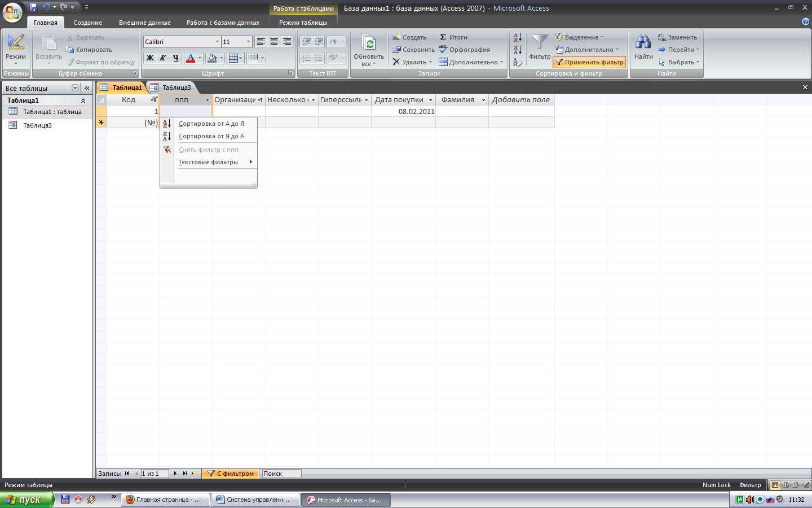Image resolution: width=812 pixels, height=508 pixels.
Task: Open Дополнительно dropdown in Сортировка и фильтр group
Action: click(x=586, y=50)
